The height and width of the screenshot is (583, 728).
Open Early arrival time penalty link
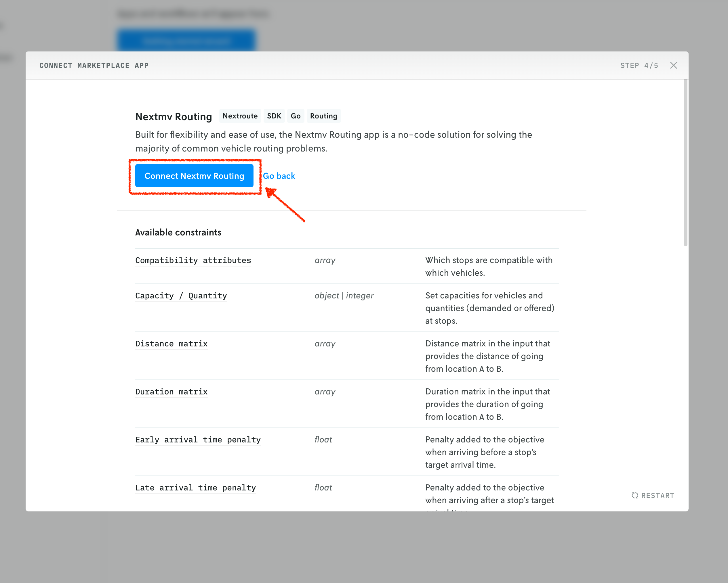coord(198,440)
